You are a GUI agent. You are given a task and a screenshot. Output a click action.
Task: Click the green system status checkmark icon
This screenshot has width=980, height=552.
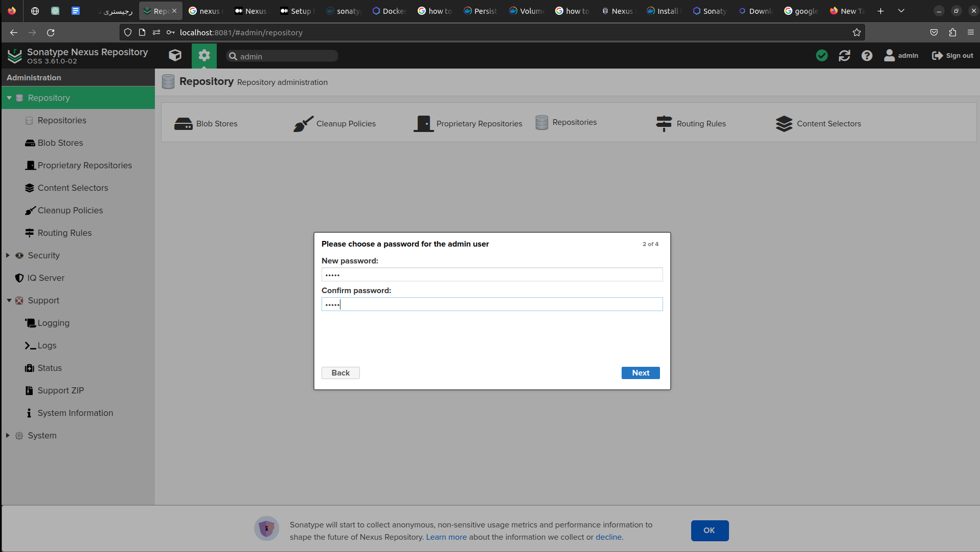[x=822, y=56]
